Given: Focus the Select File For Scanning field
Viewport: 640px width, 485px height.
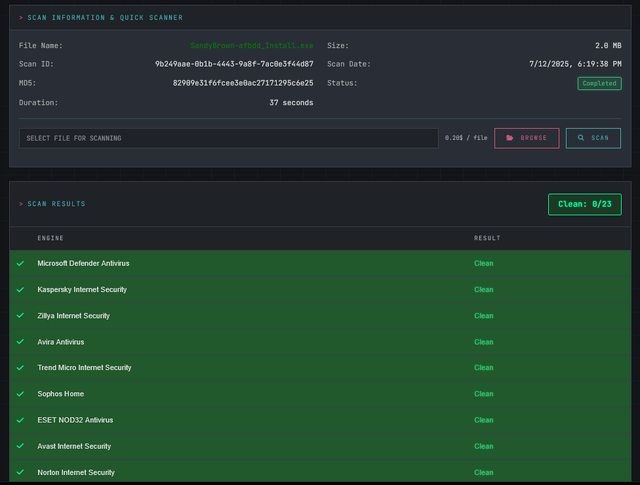Looking at the screenshot, I should (x=229, y=138).
